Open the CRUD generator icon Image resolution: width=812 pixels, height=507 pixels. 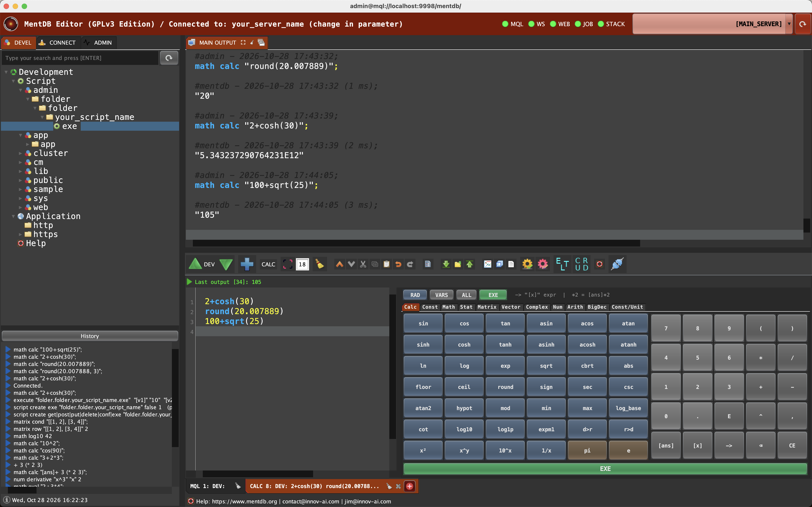click(x=581, y=264)
